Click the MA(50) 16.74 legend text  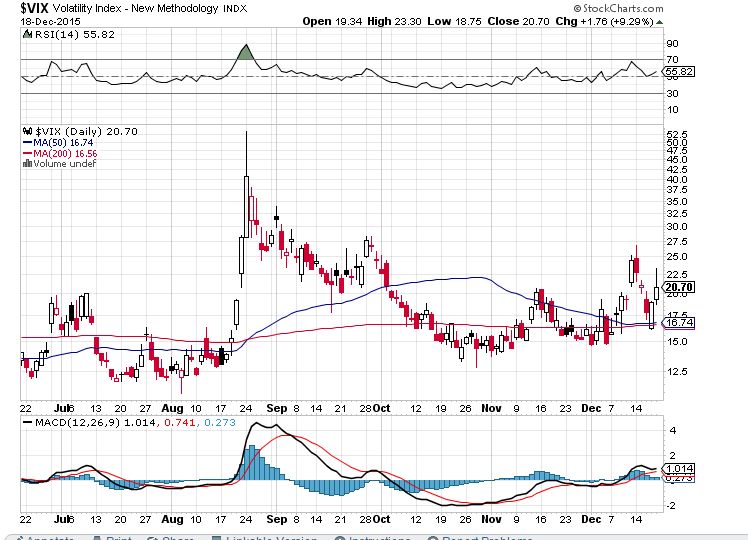tap(63, 143)
